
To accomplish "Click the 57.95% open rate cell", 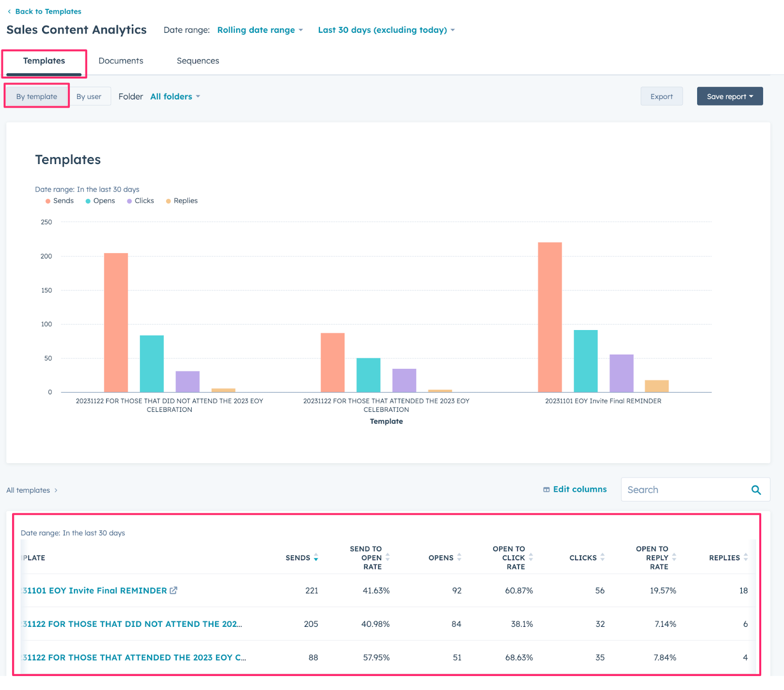I will (x=376, y=657).
